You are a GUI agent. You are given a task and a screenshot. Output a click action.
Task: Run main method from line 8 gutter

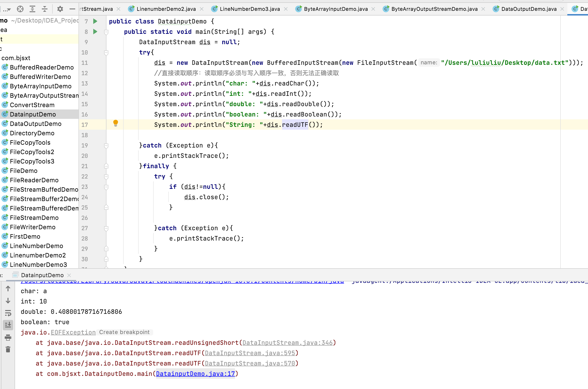pos(95,32)
